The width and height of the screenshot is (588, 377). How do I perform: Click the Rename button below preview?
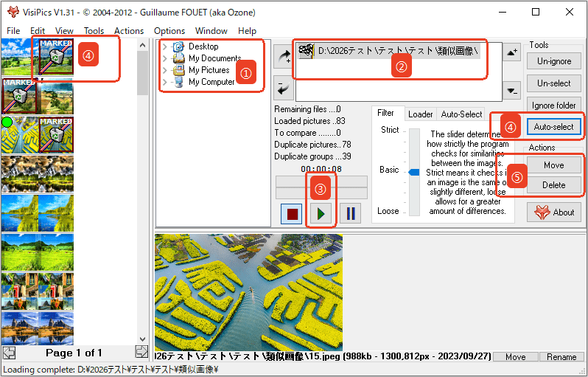click(x=561, y=357)
